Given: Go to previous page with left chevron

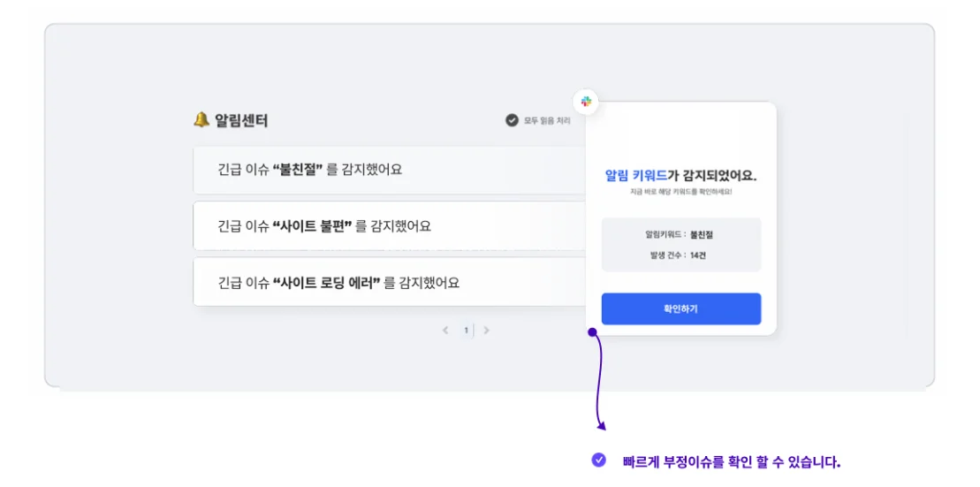Looking at the screenshot, I should (445, 331).
